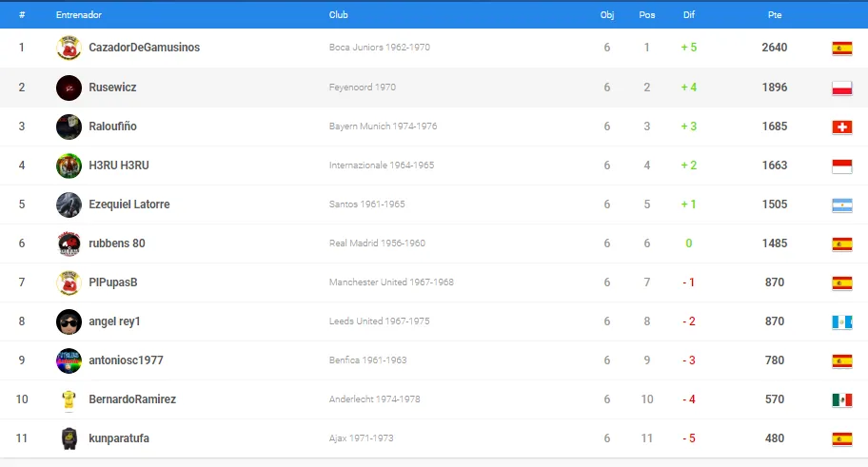Click points value 1505
Image resolution: width=868 pixels, height=467 pixels.
click(775, 204)
